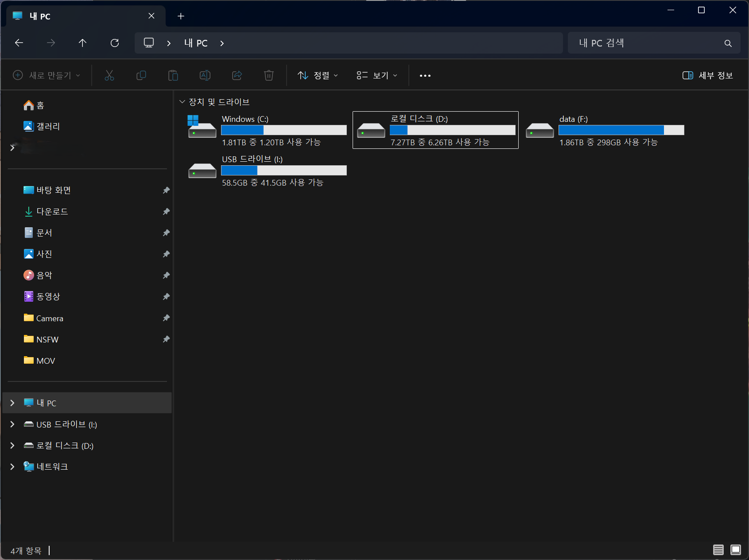749x560 pixels.
Task: Switch to large thumbnails view layout
Action: 735,550
